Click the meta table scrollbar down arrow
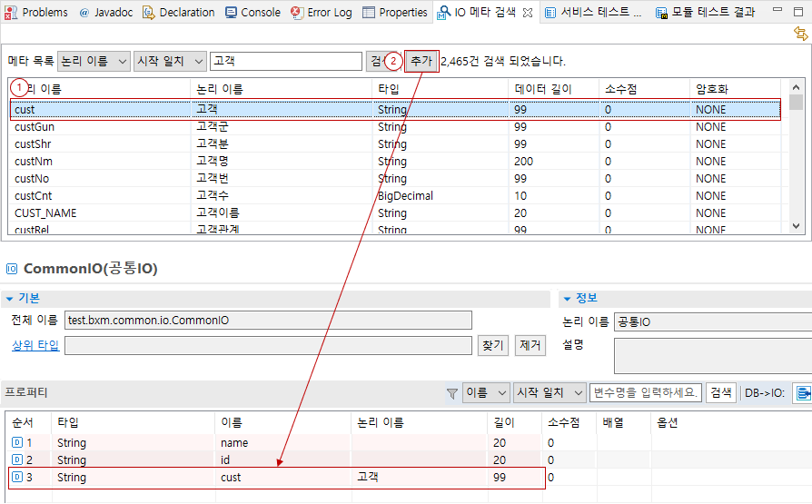 coord(797,226)
